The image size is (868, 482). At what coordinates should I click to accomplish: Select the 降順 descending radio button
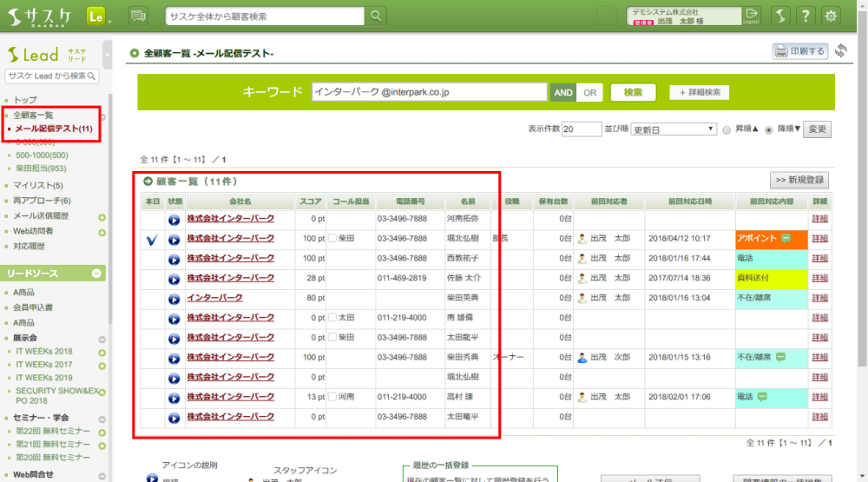[x=768, y=129]
